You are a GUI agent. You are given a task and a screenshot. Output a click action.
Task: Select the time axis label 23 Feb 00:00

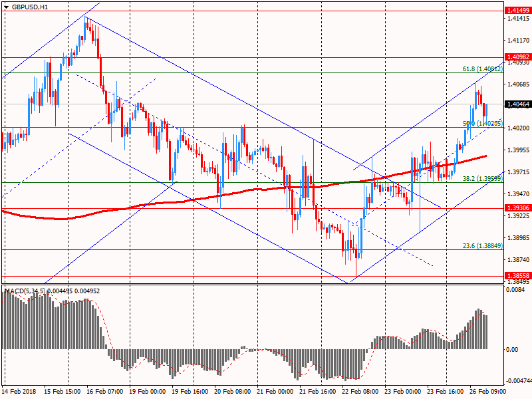[403, 391]
